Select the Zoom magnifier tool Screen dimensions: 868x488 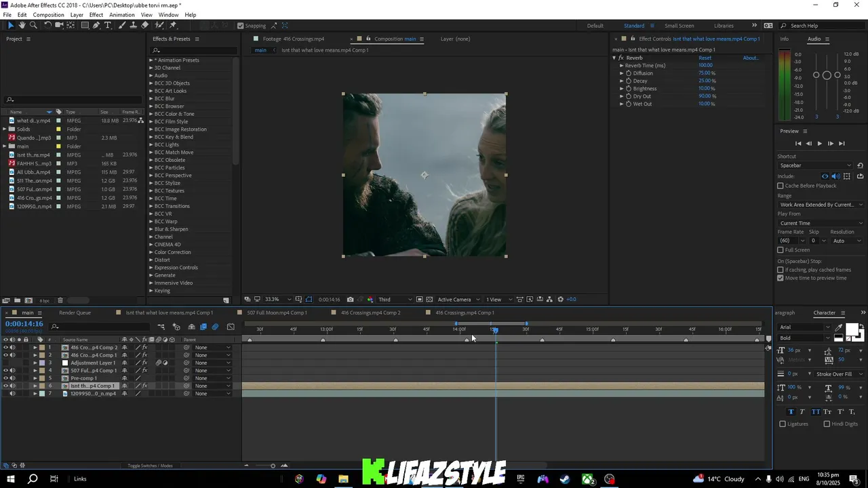(33, 25)
